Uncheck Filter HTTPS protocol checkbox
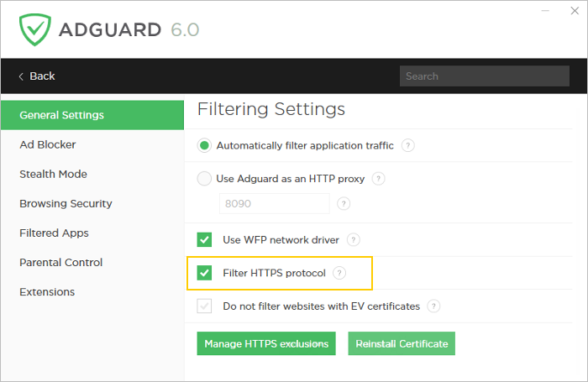Viewport: 588px width, 382px height. 204,273
